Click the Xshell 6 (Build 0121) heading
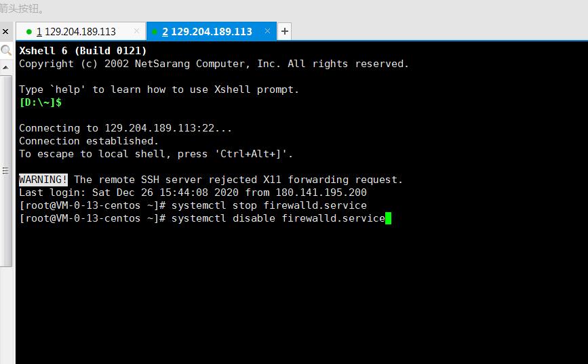The width and height of the screenshot is (588, 364). [x=83, y=51]
